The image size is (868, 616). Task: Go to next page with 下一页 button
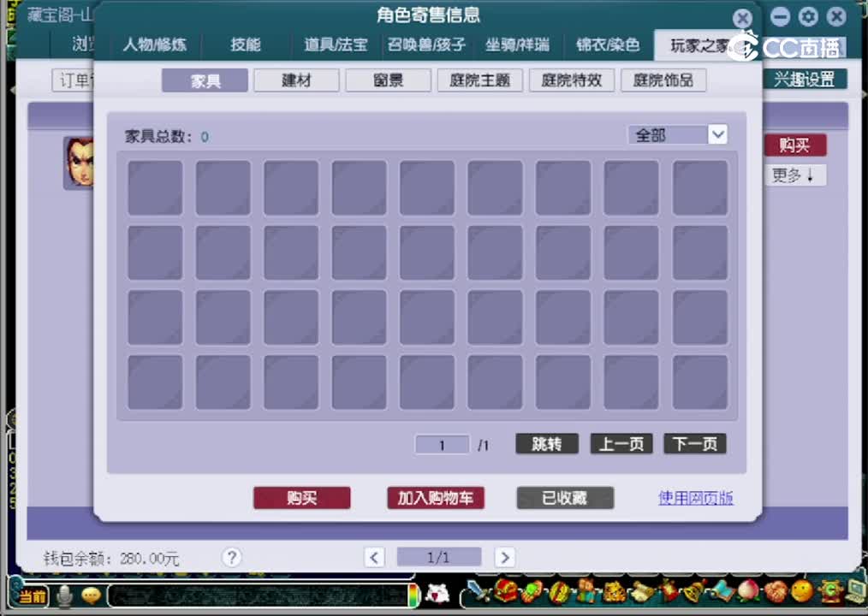pyautogui.click(x=694, y=443)
